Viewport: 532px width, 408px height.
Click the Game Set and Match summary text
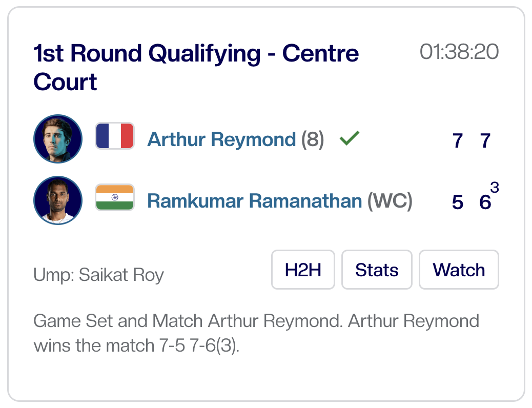[256, 333]
